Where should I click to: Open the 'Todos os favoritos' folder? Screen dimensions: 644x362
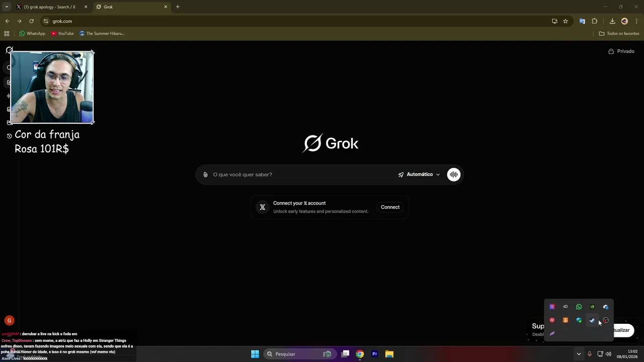point(619,34)
